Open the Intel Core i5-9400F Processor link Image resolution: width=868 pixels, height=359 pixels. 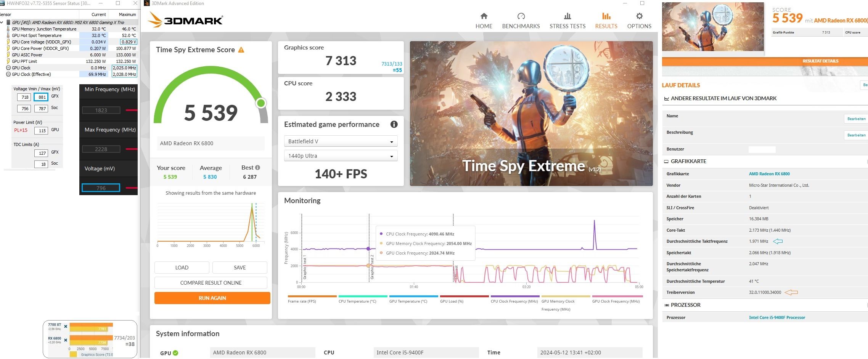pyautogui.click(x=777, y=317)
